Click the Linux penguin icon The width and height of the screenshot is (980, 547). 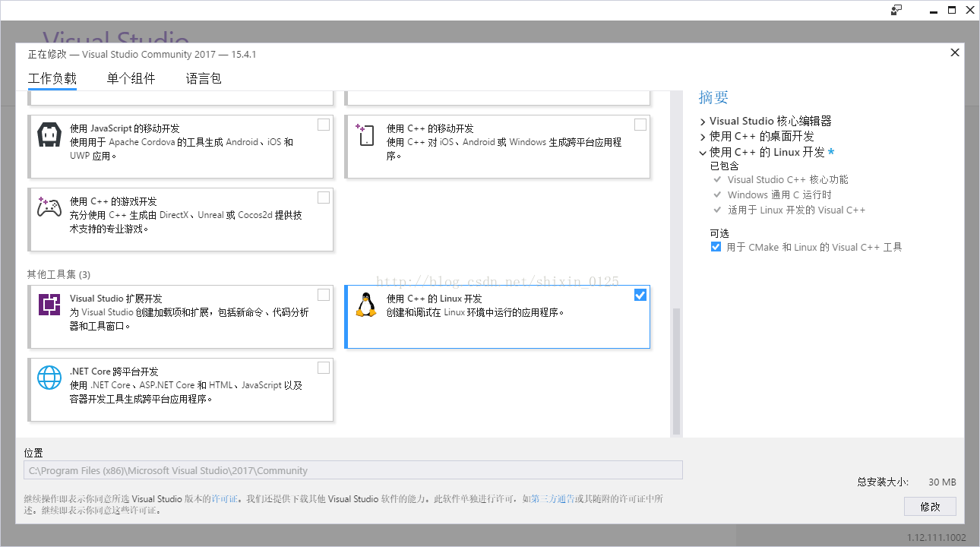(x=366, y=305)
